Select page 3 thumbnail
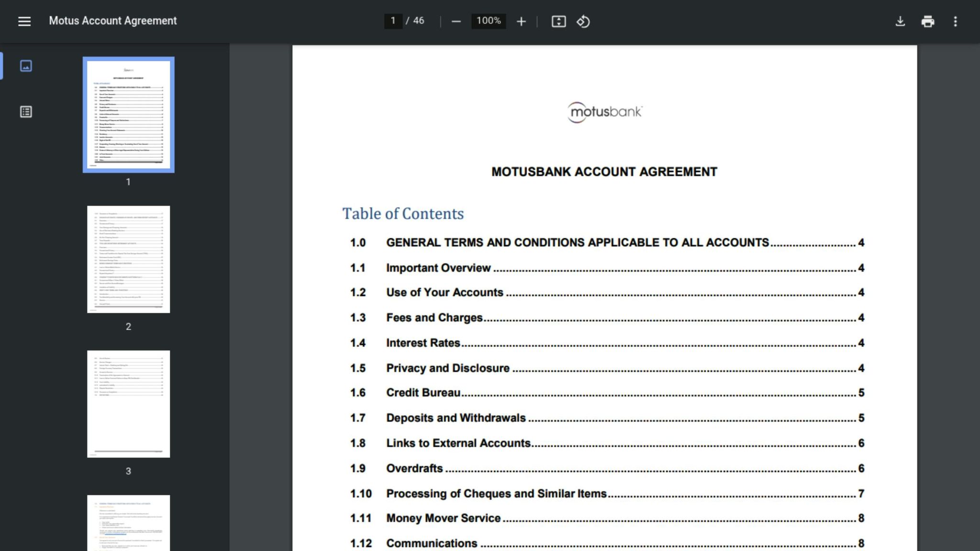The height and width of the screenshot is (551, 980). pyautogui.click(x=128, y=404)
